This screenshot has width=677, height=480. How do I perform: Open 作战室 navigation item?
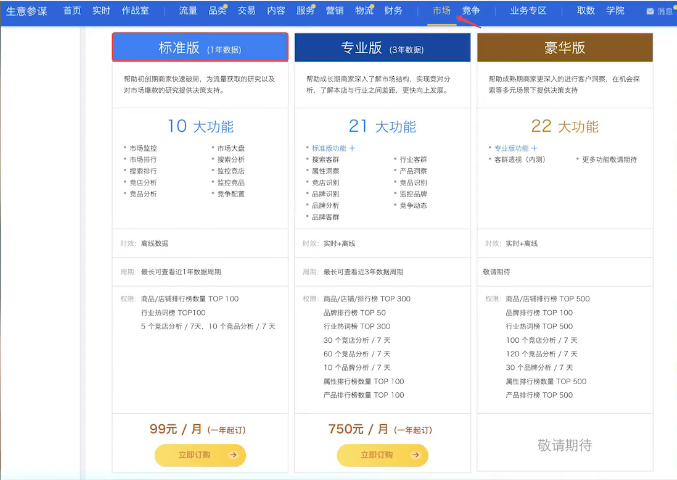(135, 10)
